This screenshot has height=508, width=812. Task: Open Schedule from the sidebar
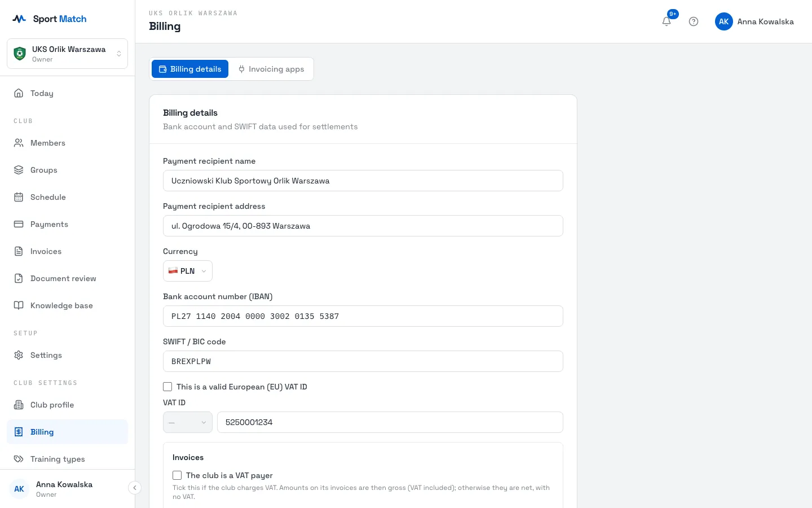tap(67, 197)
